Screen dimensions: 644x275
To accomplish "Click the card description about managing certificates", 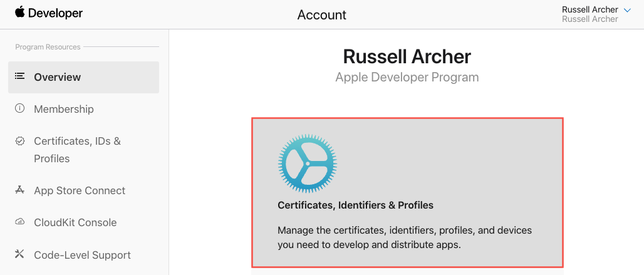I will point(405,237).
